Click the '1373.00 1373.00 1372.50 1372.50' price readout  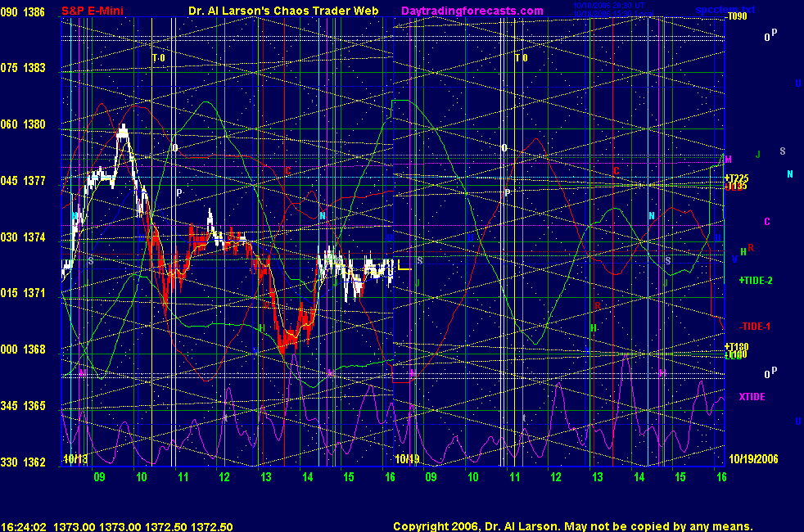click(x=143, y=527)
